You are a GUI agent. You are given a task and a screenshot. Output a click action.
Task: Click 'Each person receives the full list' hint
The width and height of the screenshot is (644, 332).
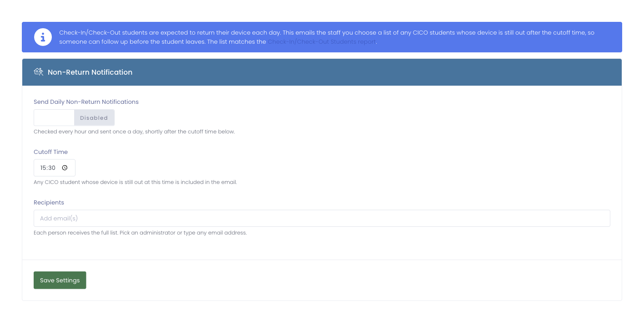(x=140, y=233)
